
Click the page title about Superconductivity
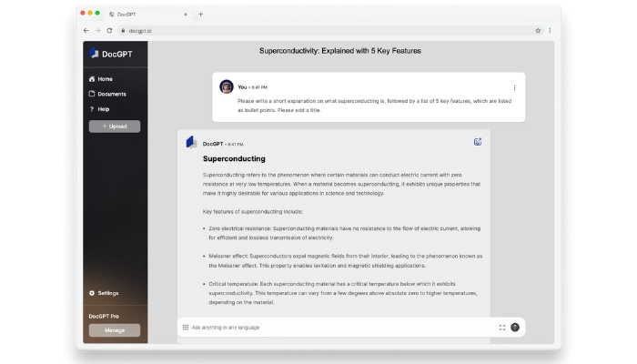coord(340,51)
